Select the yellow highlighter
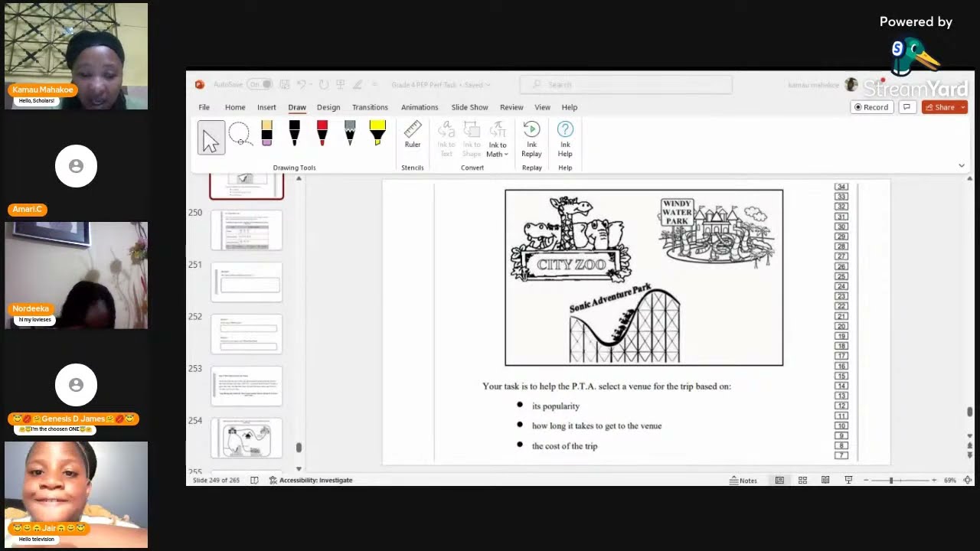Screen dimensions: 980x551 pos(377,133)
